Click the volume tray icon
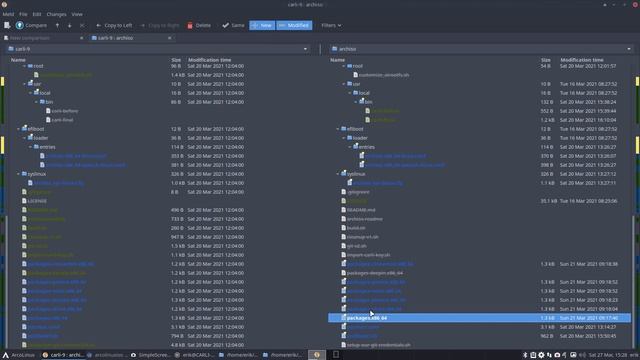Screen dimensions: 640x360 point(582,355)
